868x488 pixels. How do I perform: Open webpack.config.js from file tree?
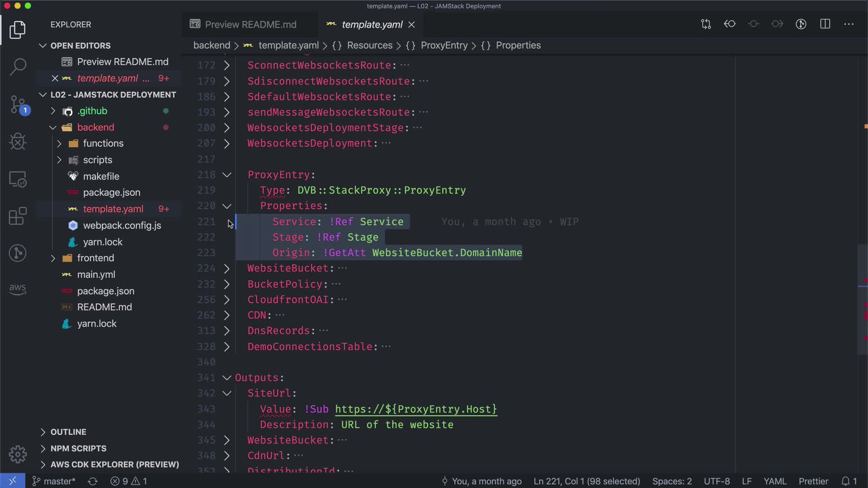(x=122, y=225)
